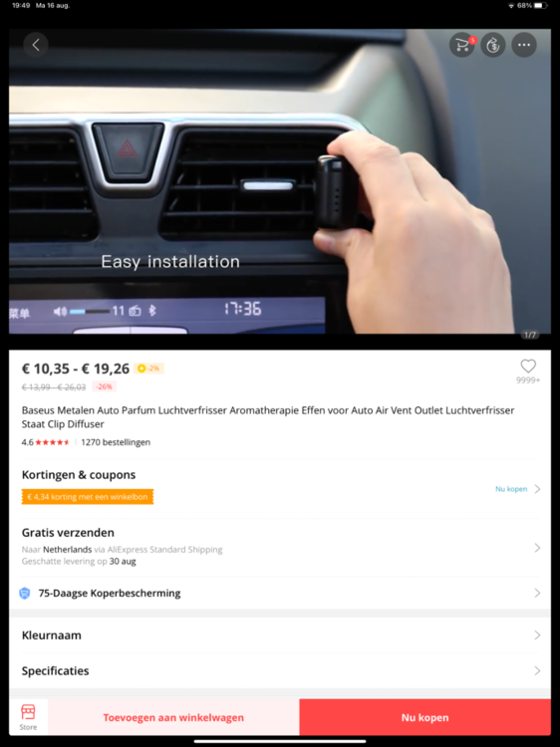
Task: Expand Kortingen & coupons chevron
Action: click(x=537, y=489)
